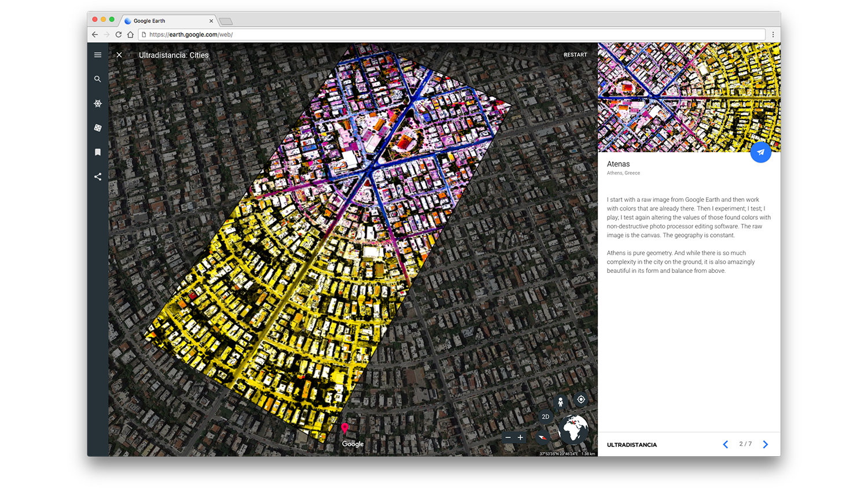Screen dimensions: 868x488
Task: Open the Search tool in sidebar
Action: coord(98,79)
